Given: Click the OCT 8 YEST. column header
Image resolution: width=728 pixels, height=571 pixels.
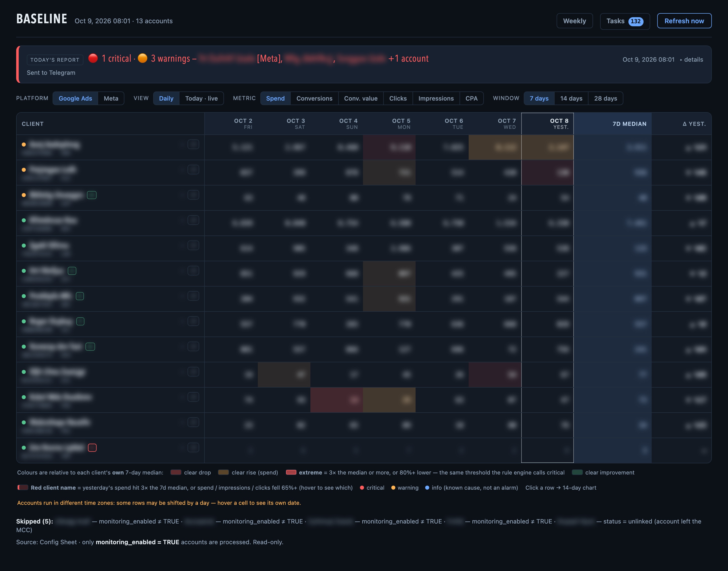Looking at the screenshot, I should [548, 124].
